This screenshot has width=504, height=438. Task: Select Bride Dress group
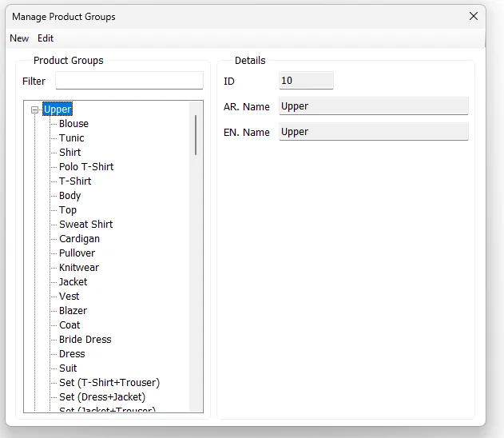coord(85,340)
